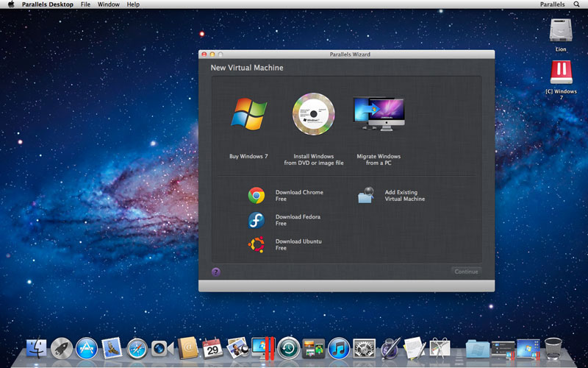Image resolution: width=588 pixels, height=368 pixels.
Task: Click the Parallels status item in menu bar
Action: point(552,4)
